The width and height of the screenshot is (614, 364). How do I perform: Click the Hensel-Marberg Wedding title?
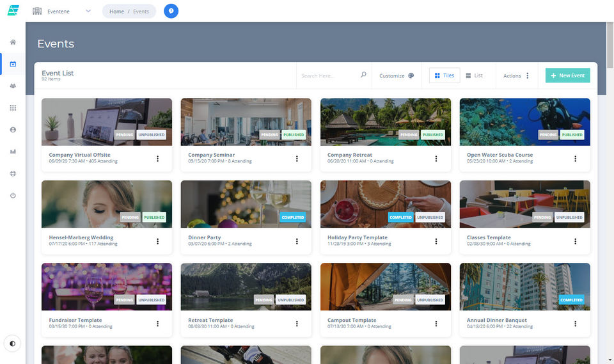pos(81,237)
